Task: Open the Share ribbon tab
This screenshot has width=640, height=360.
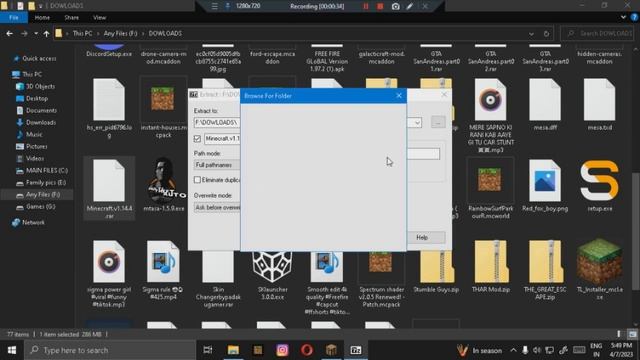Action: (71, 18)
